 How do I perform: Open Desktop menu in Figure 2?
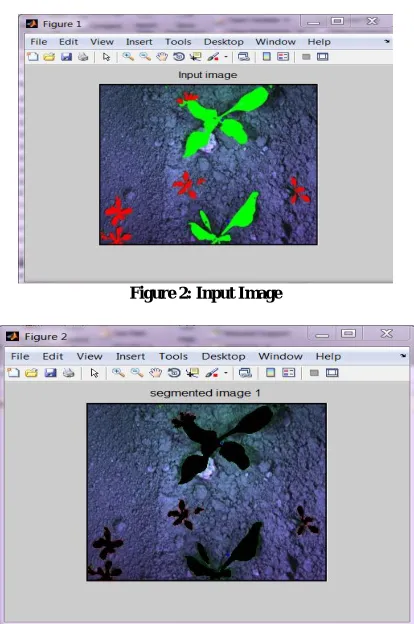pyautogui.click(x=223, y=356)
